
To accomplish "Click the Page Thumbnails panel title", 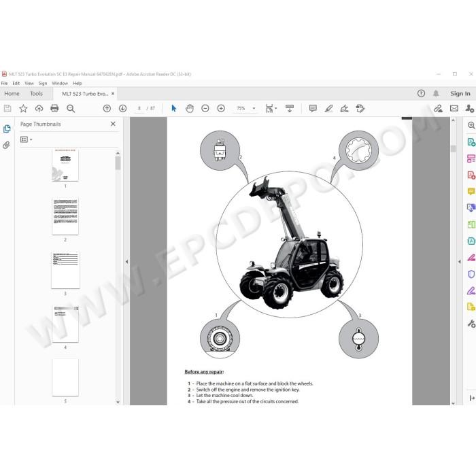I will [40, 124].
